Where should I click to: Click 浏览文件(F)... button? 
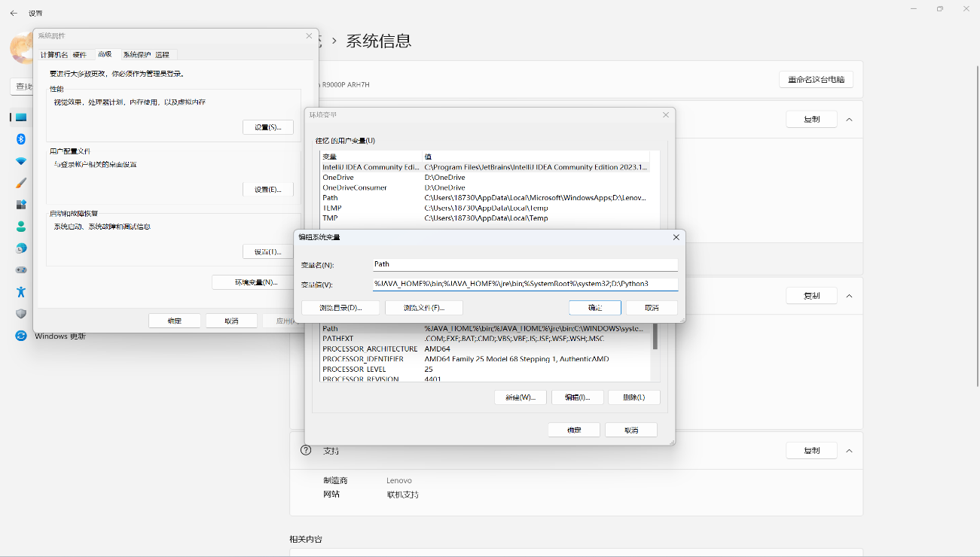click(424, 308)
